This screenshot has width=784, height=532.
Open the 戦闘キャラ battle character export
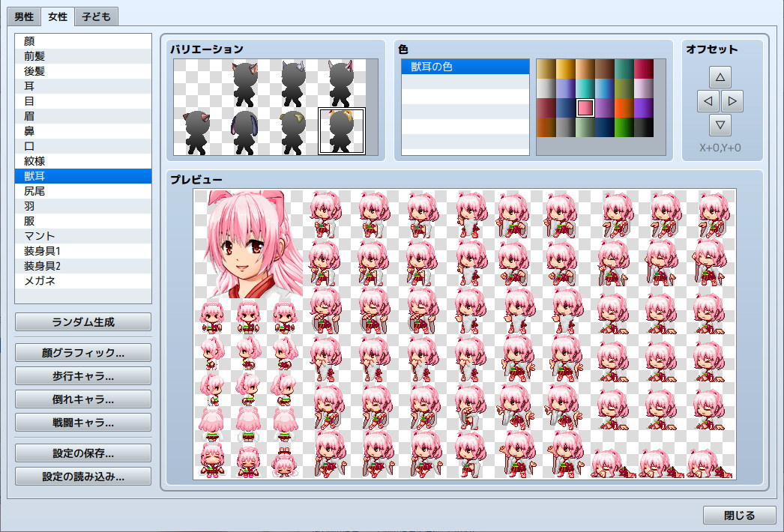click(x=82, y=422)
